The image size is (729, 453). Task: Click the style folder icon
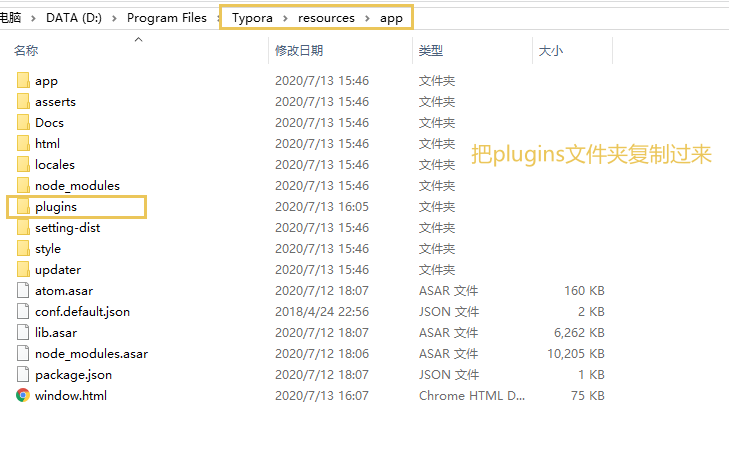(23, 248)
